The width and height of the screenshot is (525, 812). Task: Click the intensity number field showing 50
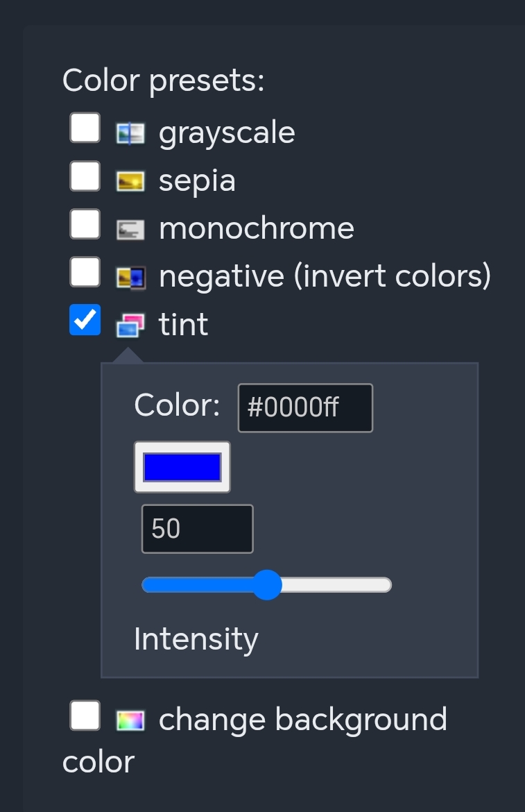(x=197, y=529)
